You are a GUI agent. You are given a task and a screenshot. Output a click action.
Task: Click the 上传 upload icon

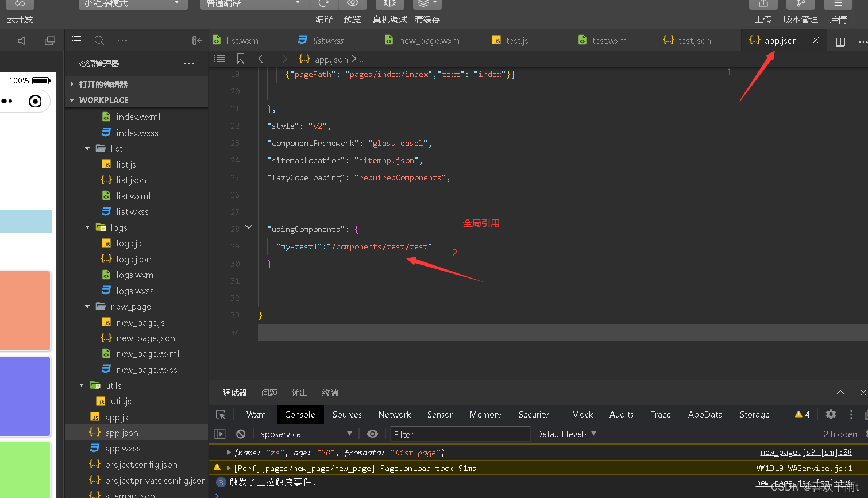coord(763,4)
